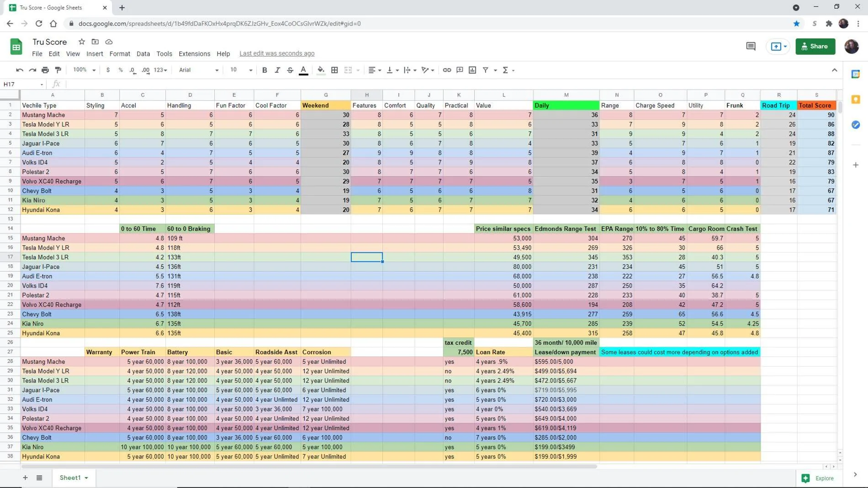Create a filter

(486, 70)
